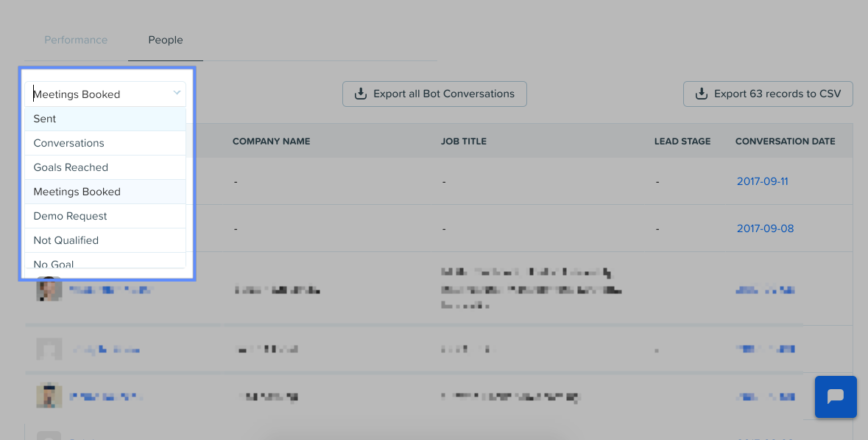The height and width of the screenshot is (440, 868).
Task: Click download icon on Export Bot Conversations
Action: [x=361, y=94]
